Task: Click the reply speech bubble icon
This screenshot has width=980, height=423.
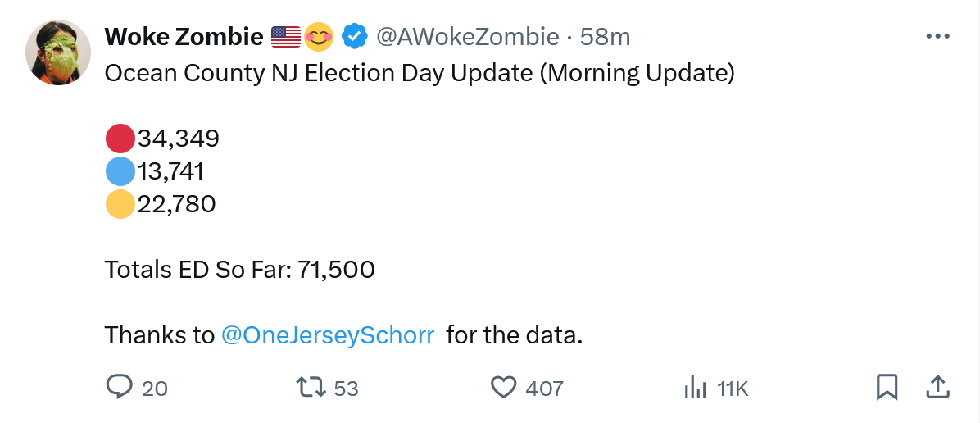Action: [x=120, y=387]
